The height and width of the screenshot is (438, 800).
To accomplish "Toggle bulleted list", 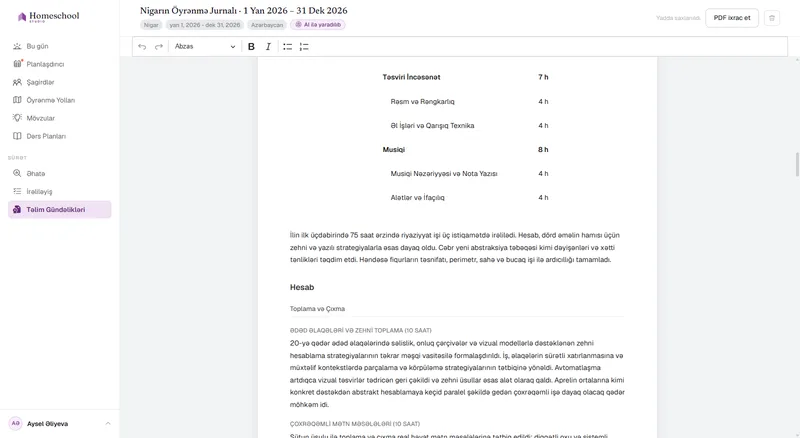I will (x=288, y=46).
